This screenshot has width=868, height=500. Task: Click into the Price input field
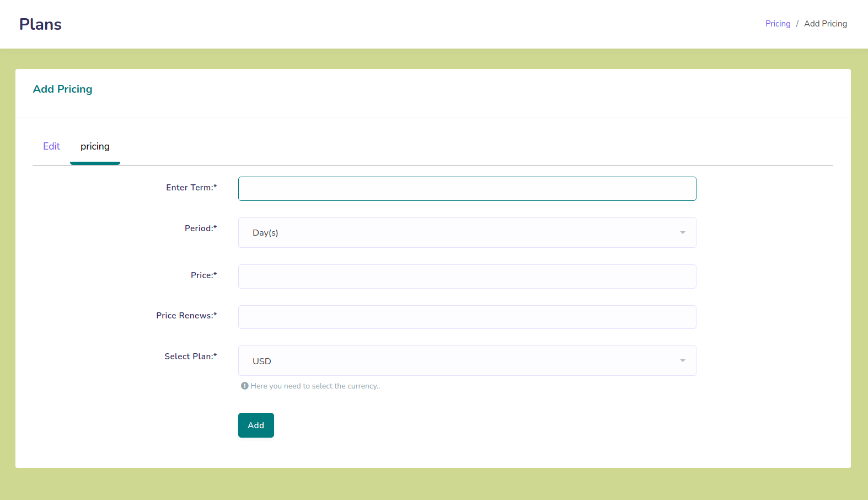point(467,276)
